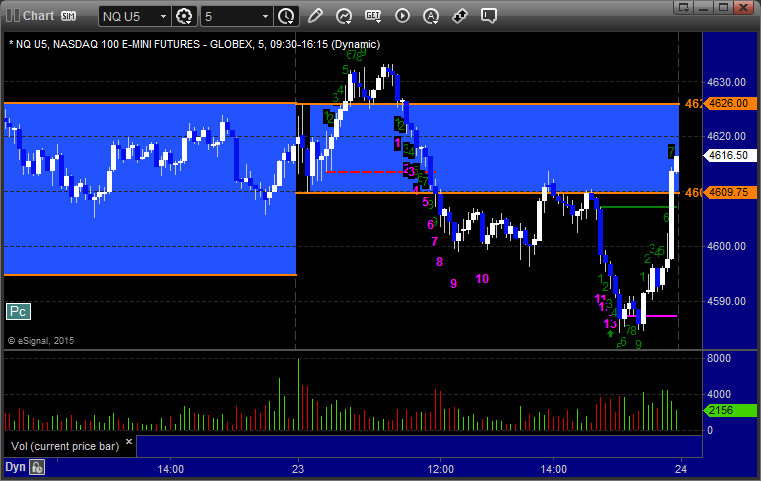Click the magenta count number 8
Screen dimensions: 761x481
439,262
